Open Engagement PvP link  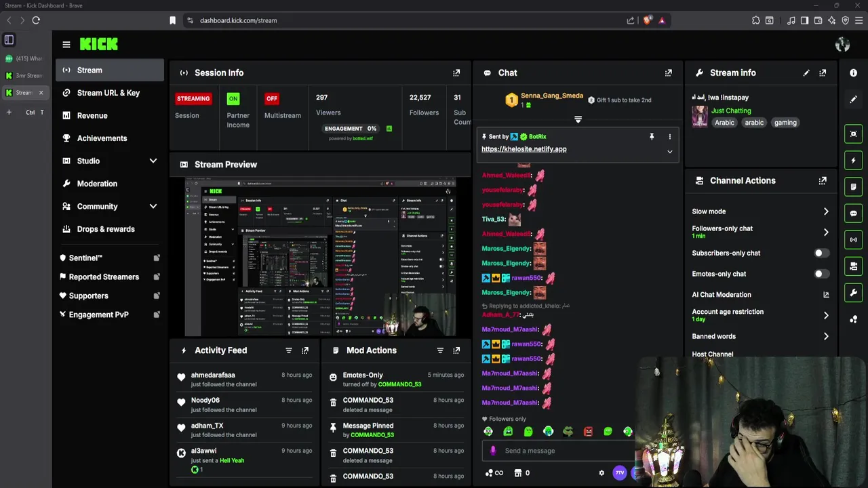click(x=110, y=314)
